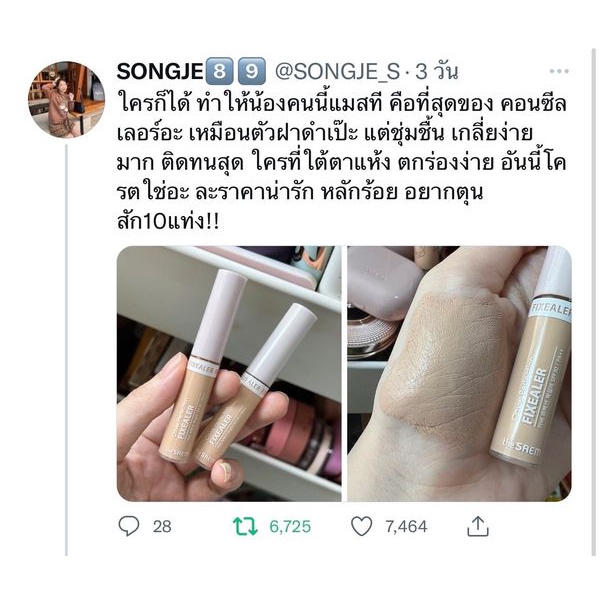600x600 pixels.
Task: Click the SONGJE display name
Action: (x=160, y=71)
